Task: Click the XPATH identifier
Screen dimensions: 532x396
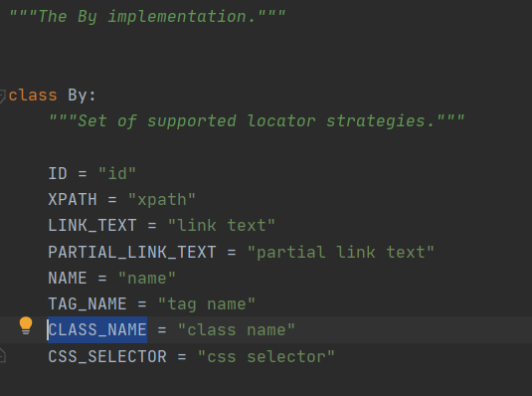Action: (x=73, y=199)
